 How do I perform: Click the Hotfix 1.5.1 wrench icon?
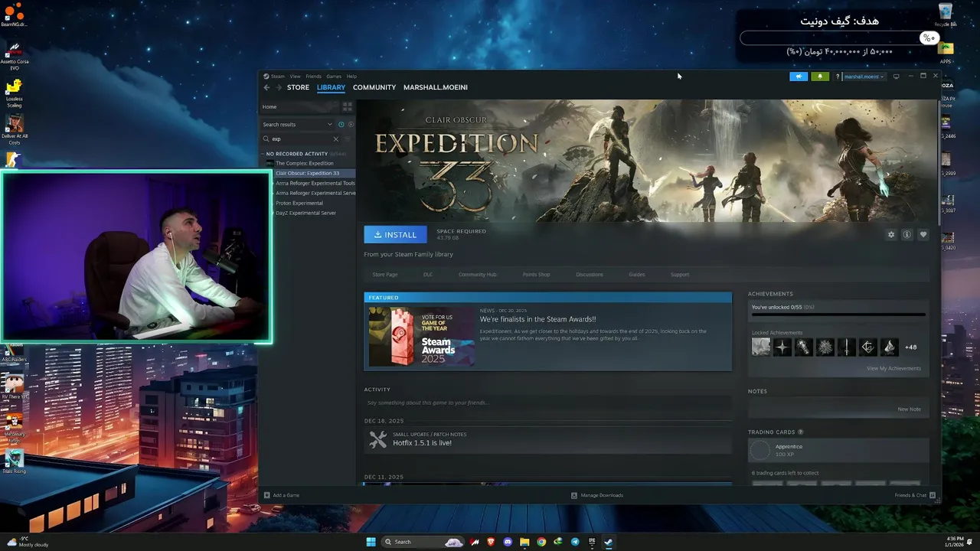tap(378, 439)
